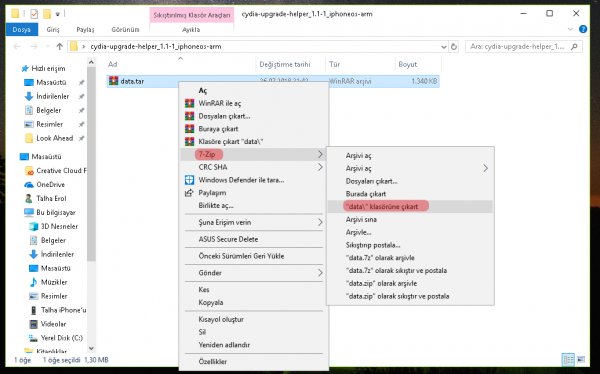The image size is (600, 374).
Task: Click the WinRAR icon beside 'WinRAR ile aç'
Action: [x=189, y=103]
